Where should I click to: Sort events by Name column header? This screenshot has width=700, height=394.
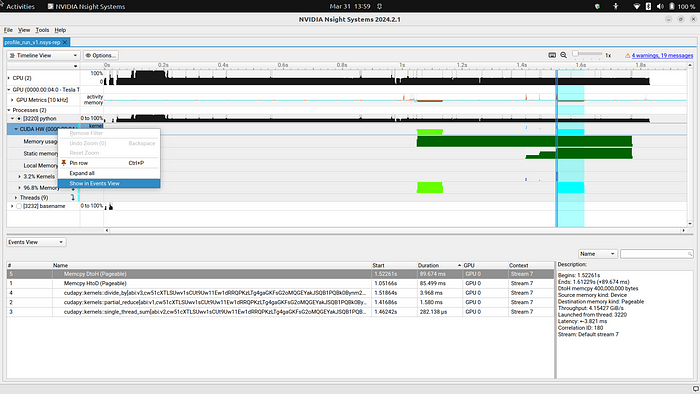(212, 265)
